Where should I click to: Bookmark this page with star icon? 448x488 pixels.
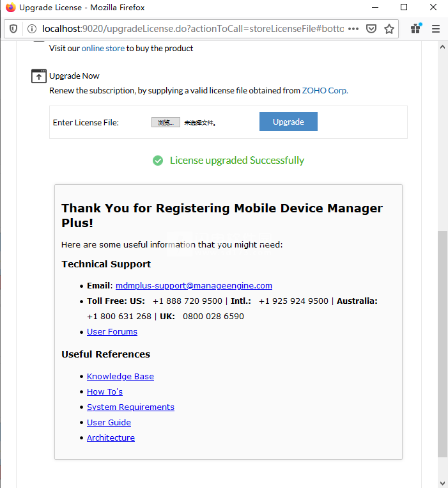pyautogui.click(x=389, y=29)
